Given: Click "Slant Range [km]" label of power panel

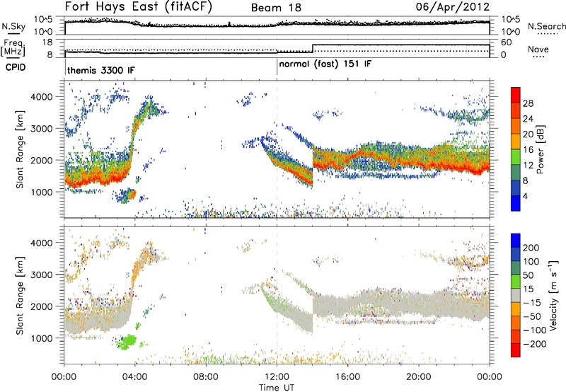Looking at the screenshot, I should (x=20, y=149).
